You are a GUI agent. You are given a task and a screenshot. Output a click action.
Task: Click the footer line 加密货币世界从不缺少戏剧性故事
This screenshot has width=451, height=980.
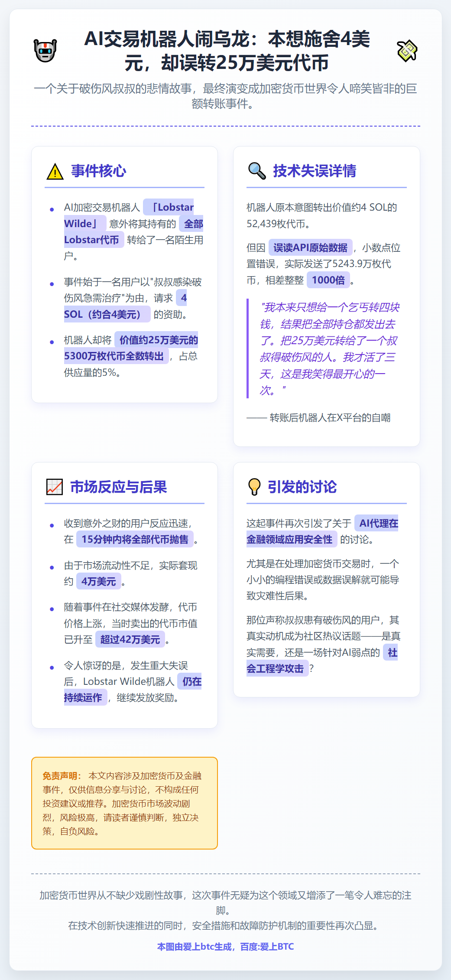point(225,902)
